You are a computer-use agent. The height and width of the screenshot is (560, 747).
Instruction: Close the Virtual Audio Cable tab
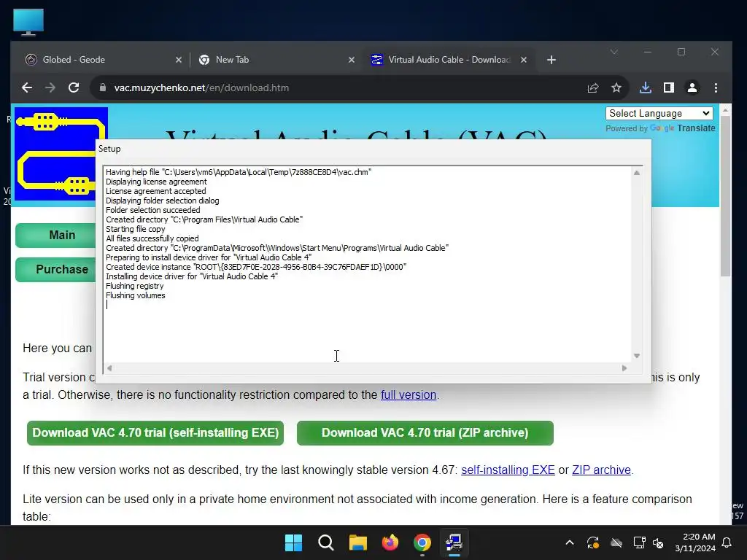[x=524, y=60]
